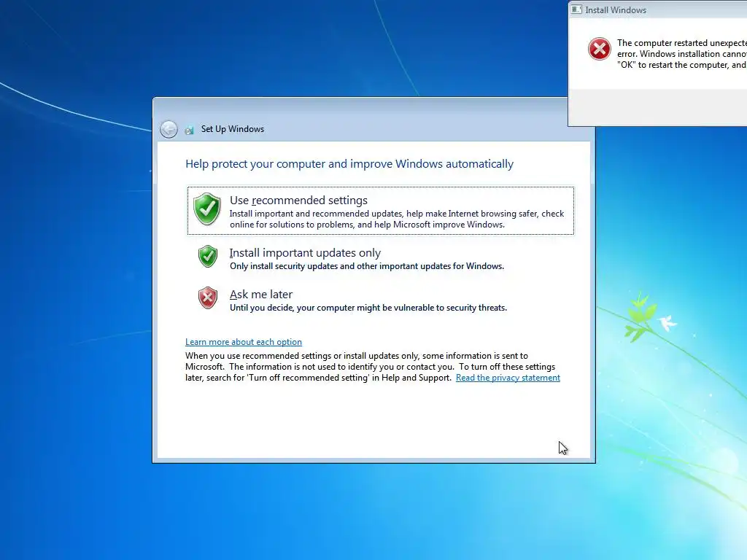Image resolution: width=747 pixels, height=560 pixels.
Task: Click the green shield beside Install important updates only
Action: click(x=208, y=256)
